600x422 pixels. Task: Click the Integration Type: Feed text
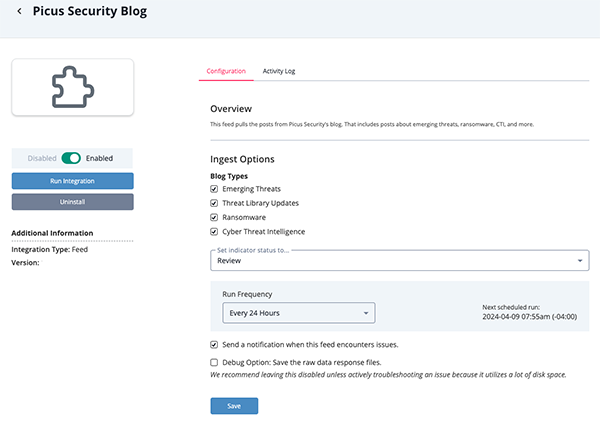(x=50, y=249)
